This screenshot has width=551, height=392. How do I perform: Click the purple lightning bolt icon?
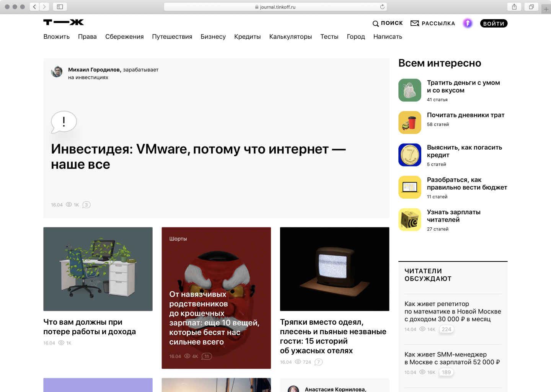[x=468, y=23]
